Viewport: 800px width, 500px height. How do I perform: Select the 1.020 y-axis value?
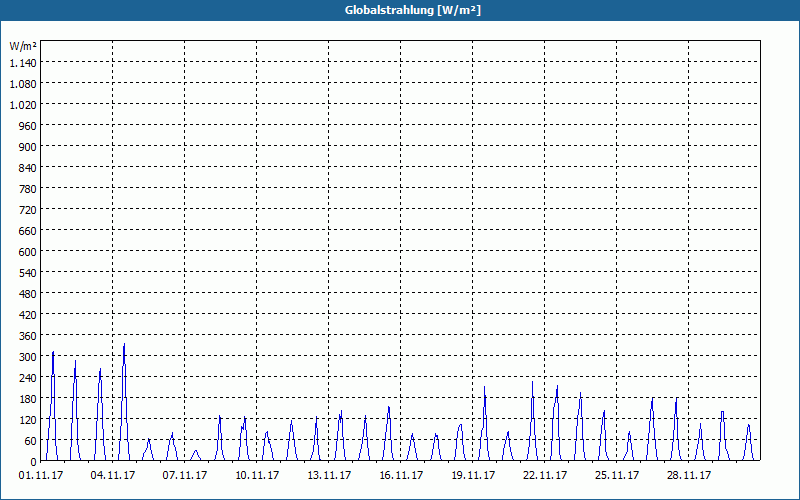click(23, 105)
